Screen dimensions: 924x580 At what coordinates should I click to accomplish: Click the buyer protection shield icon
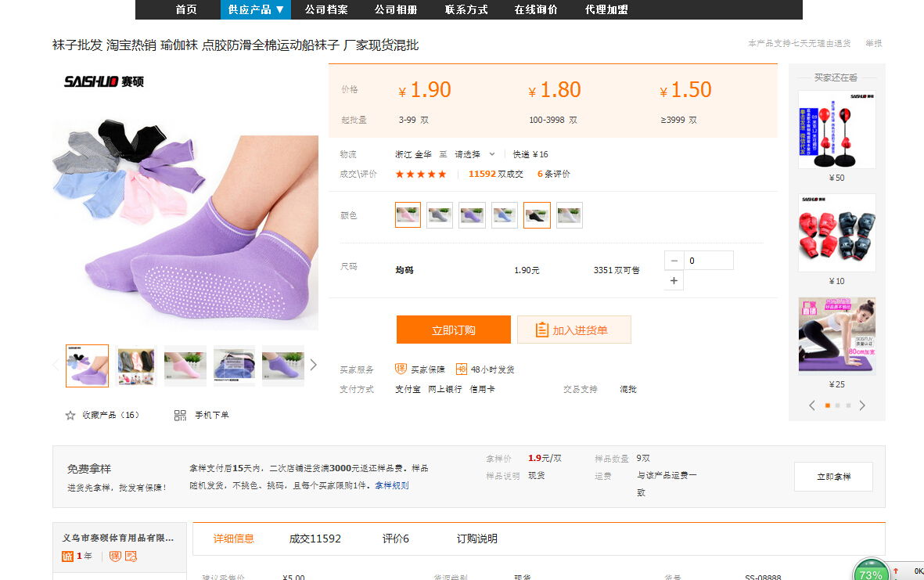point(401,369)
